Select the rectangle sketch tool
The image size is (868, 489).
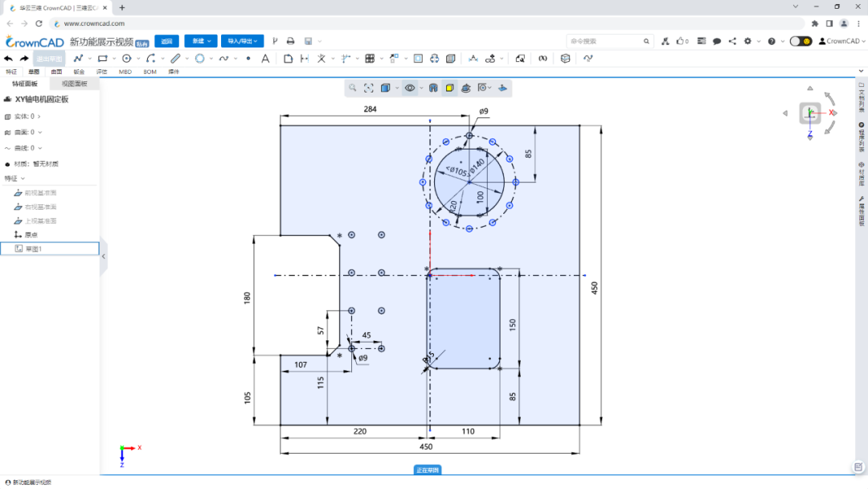click(102, 58)
